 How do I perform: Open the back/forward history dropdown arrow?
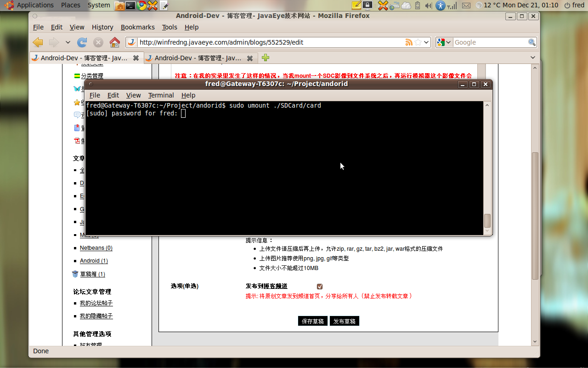(68, 42)
